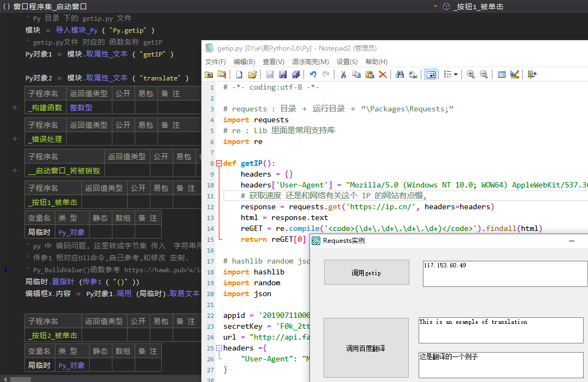Click the open file folder icon
The image size is (588, 382).
click(252, 74)
